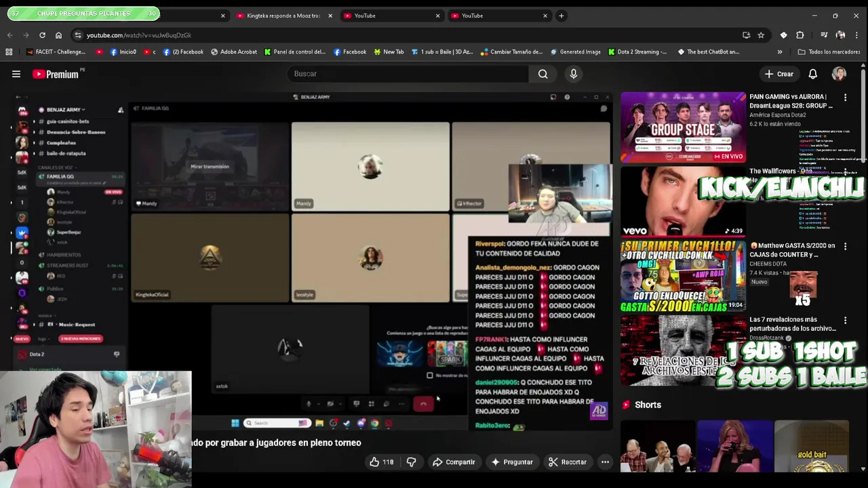
Task: Go to browser home page icon
Action: [58, 35]
